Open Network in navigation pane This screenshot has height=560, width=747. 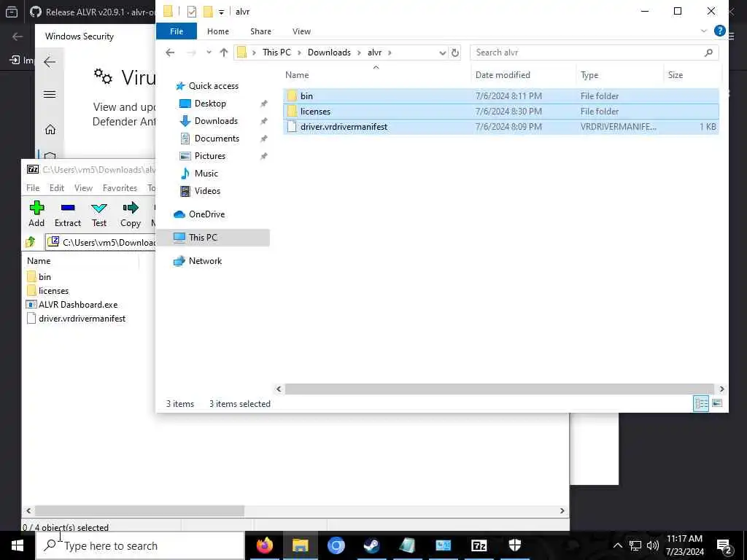point(205,261)
